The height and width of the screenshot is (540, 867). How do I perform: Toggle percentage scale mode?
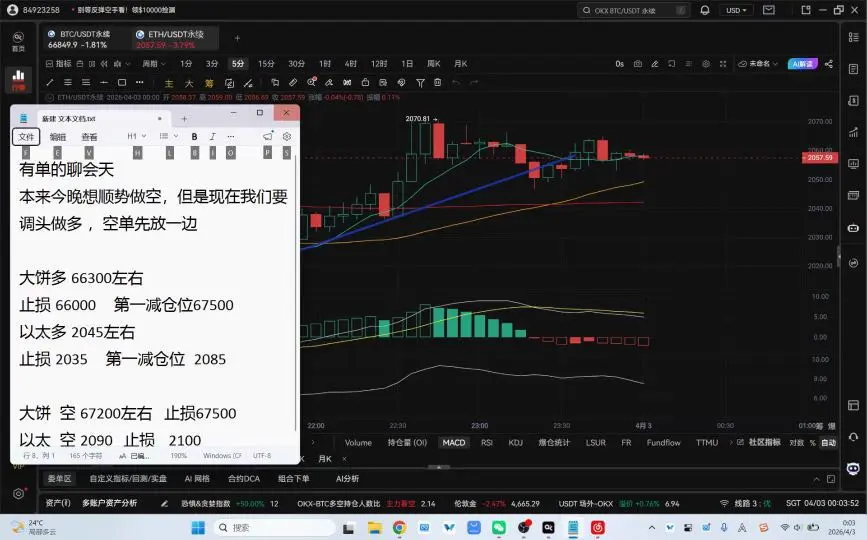pos(812,443)
